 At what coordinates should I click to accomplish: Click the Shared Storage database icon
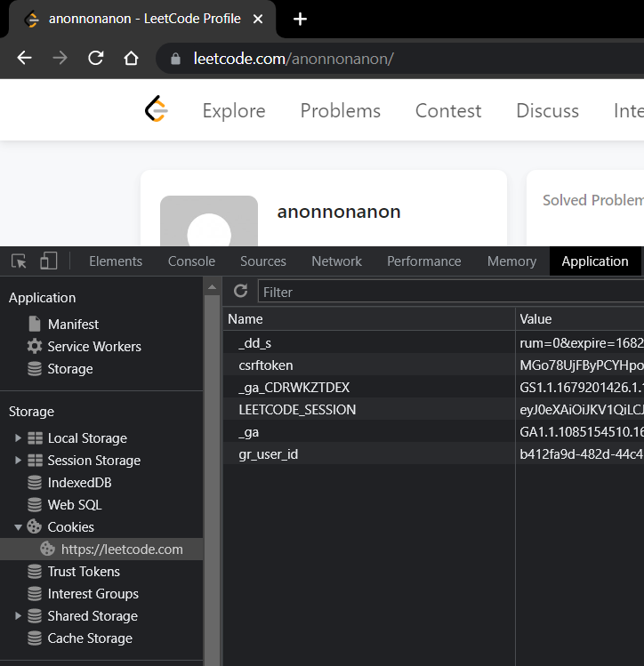(x=35, y=616)
